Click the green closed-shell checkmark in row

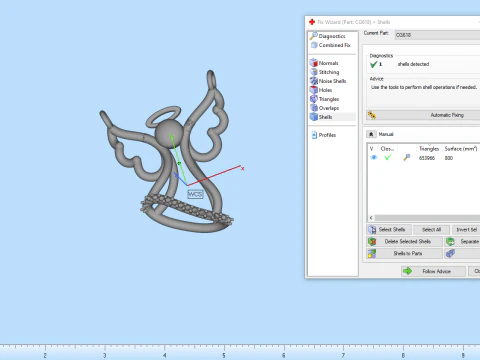pyautogui.click(x=387, y=158)
